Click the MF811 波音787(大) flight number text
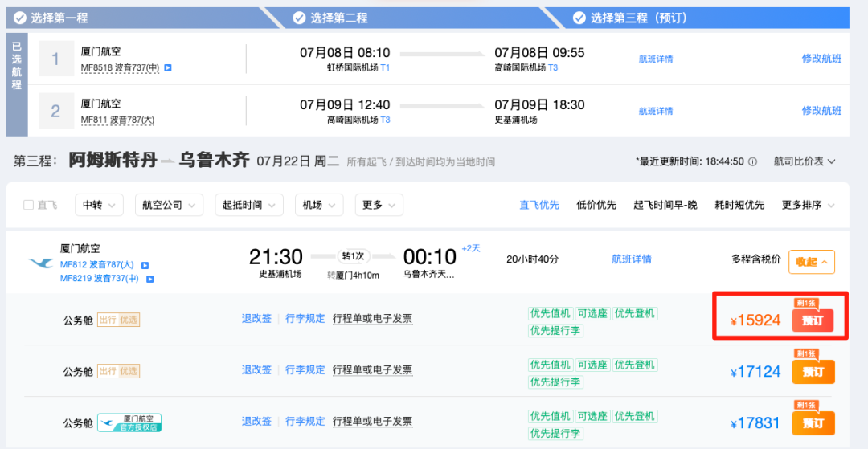Image resolution: width=868 pixels, height=449 pixels. (x=117, y=120)
